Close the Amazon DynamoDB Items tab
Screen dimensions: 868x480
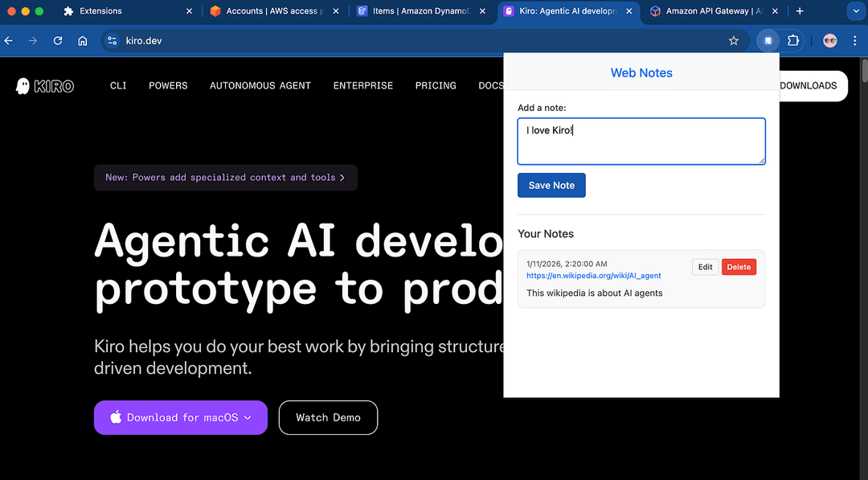[482, 11]
